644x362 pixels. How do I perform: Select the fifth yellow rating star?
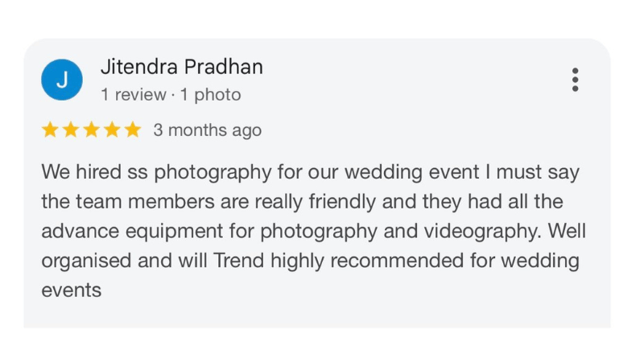tap(132, 130)
